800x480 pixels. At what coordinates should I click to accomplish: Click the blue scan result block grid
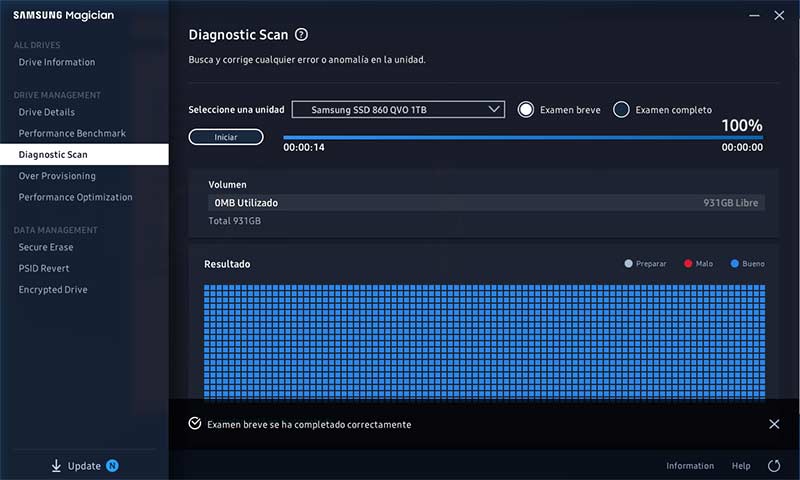tap(484, 342)
